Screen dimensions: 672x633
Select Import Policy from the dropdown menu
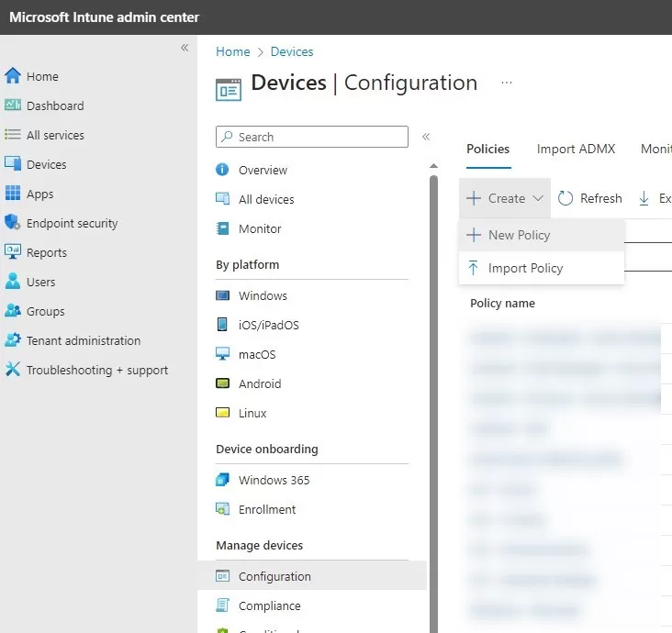pos(525,268)
